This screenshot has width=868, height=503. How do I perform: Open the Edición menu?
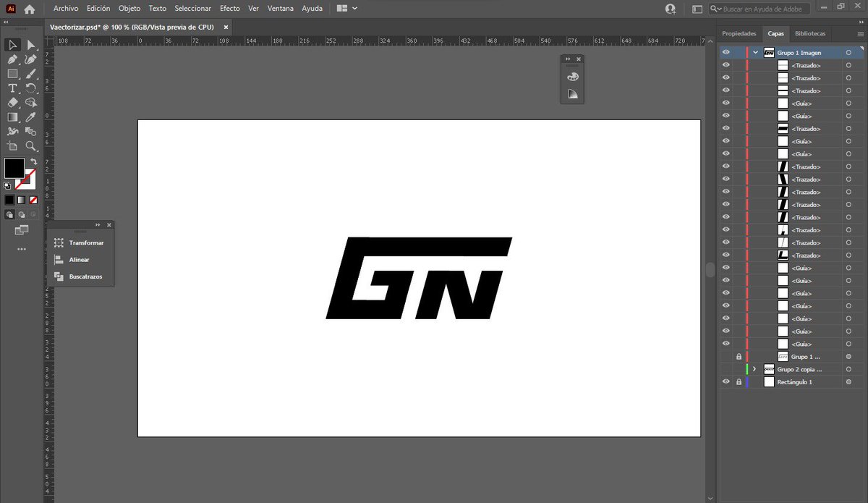[98, 9]
